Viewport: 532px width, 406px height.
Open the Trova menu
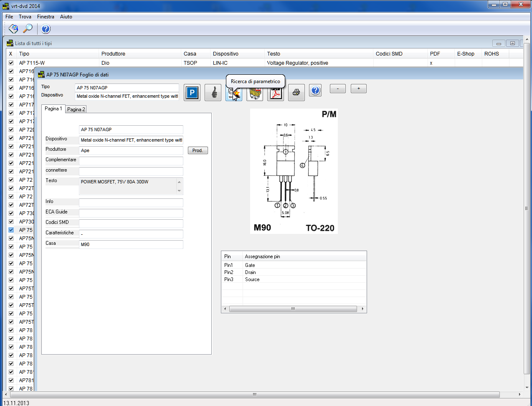(x=25, y=17)
